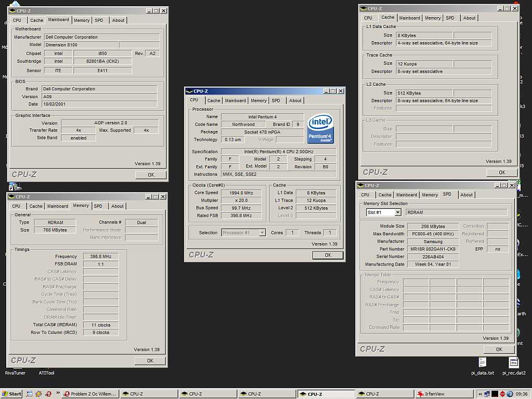Screen dimensions: 532x399
Task: Click the Northwood code name field
Action: 243,125
